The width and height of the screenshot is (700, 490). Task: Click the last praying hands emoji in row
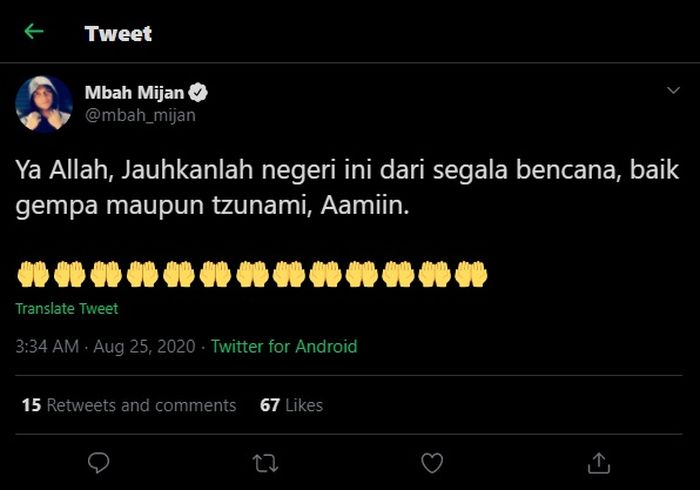[x=470, y=274]
